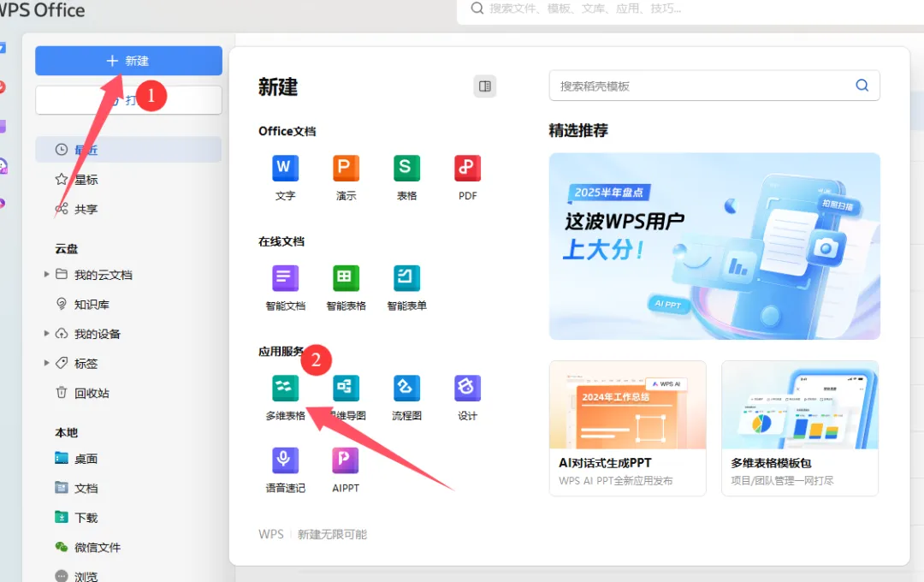
Task: Click the tag icon beside 标签
Action: pos(62,363)
